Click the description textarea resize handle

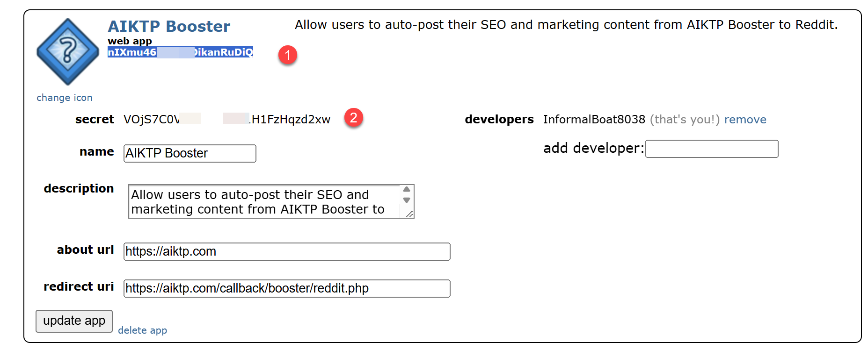point(409,214)
